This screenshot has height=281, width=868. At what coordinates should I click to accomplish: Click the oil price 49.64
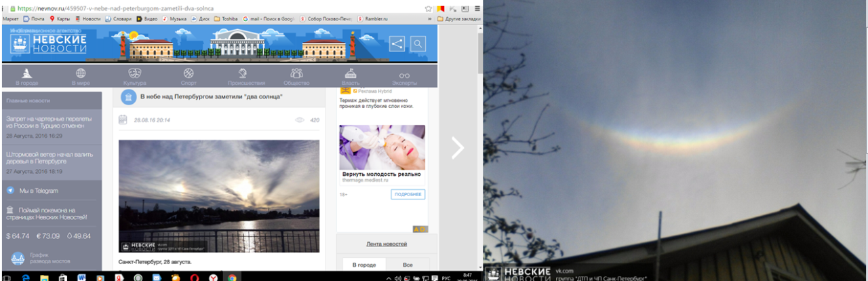point(79,236)
